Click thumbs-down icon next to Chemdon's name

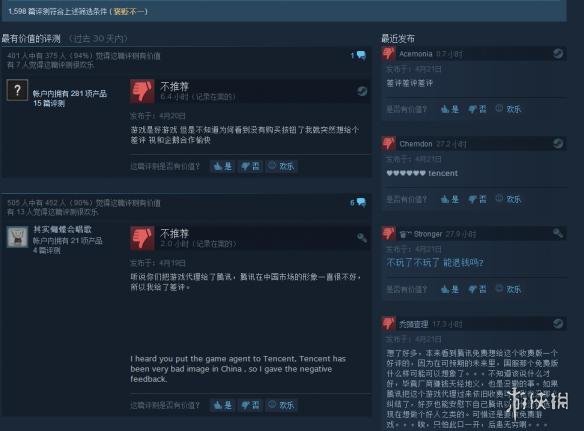[x=388, y=143]
